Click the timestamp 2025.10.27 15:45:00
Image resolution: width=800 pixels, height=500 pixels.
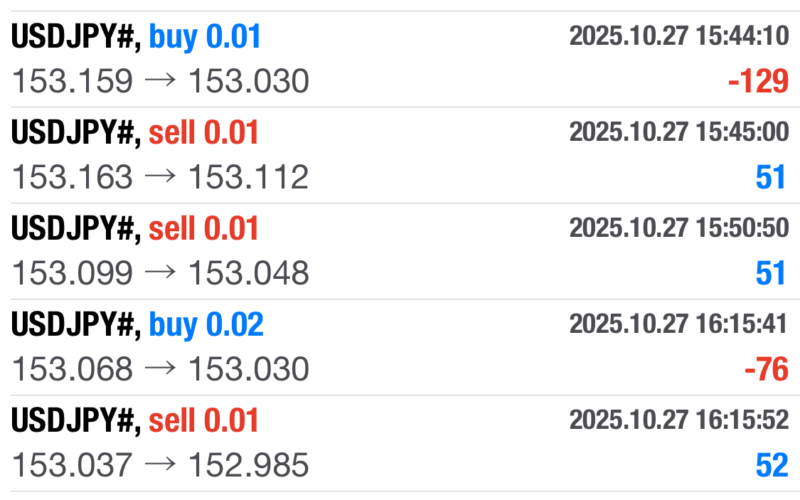[678, 133]
